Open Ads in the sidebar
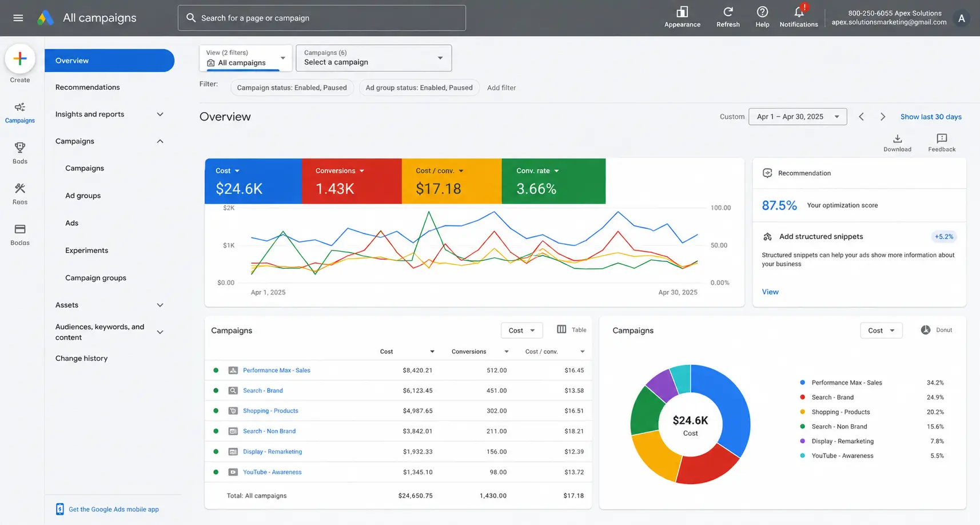 [72, 223]
